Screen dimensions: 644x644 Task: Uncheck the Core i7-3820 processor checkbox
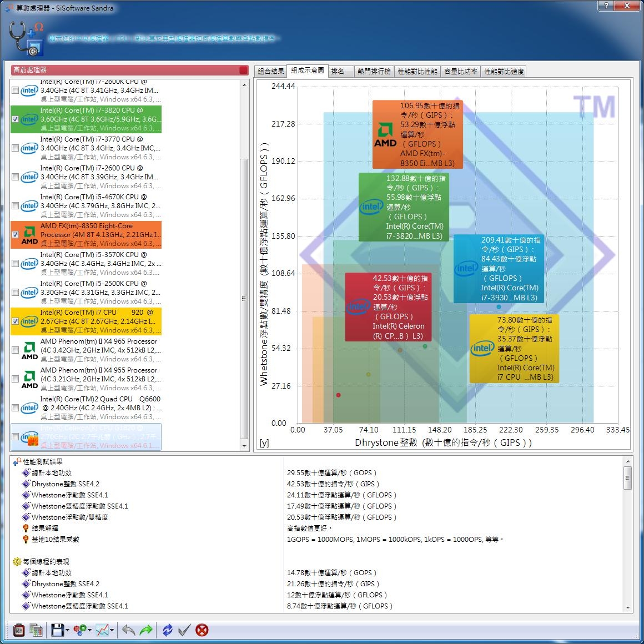coord(15,119)
